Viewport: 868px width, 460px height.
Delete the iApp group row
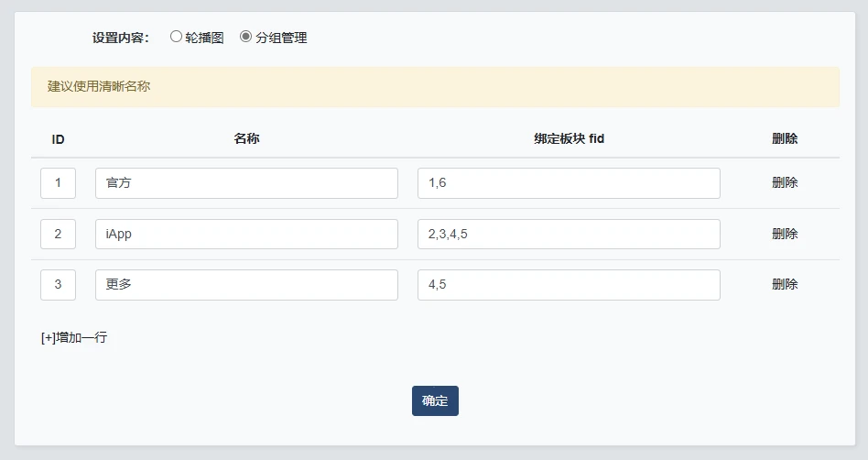point(785,234)
